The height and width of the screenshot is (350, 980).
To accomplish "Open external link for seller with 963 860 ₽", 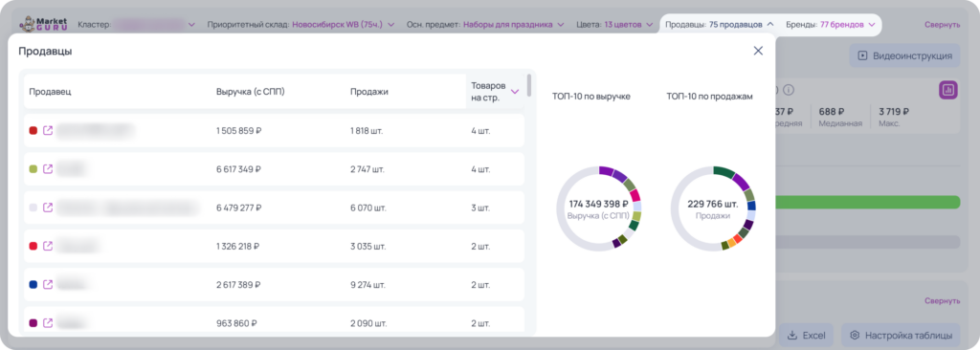I will click(x=48, y=322).
